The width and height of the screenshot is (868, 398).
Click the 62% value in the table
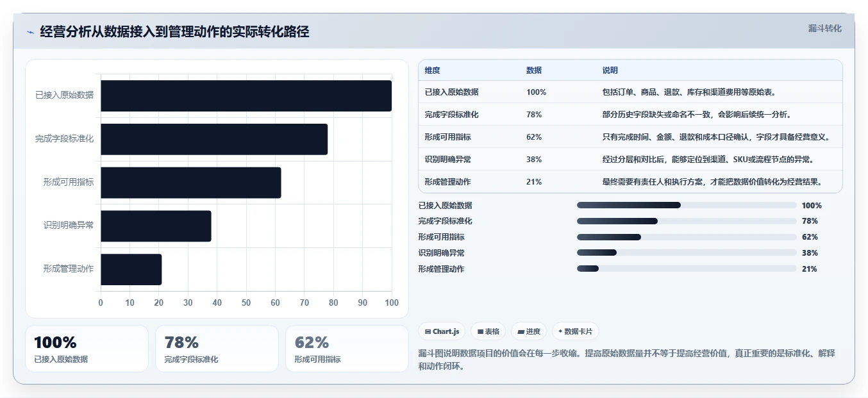click(534, 137)
